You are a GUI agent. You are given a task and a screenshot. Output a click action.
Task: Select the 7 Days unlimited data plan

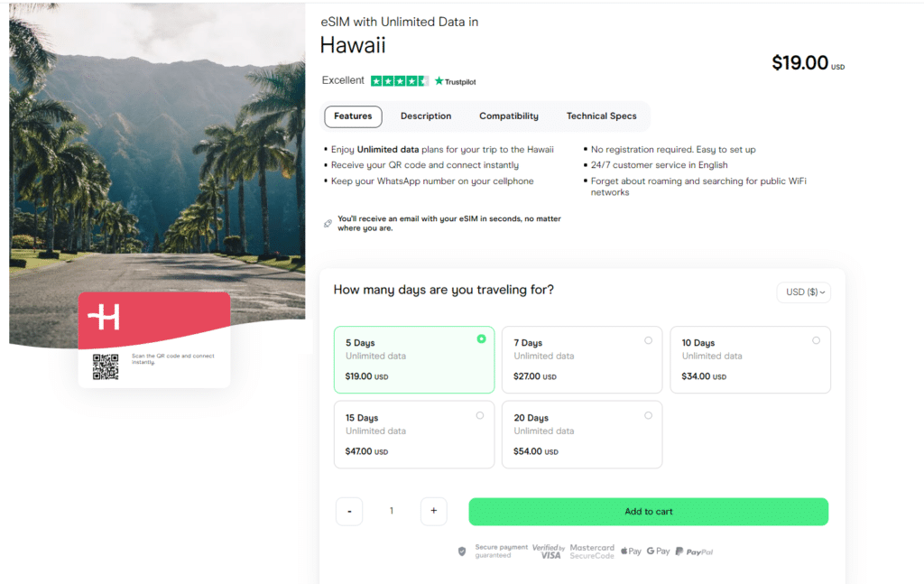(x=582, y=359)
